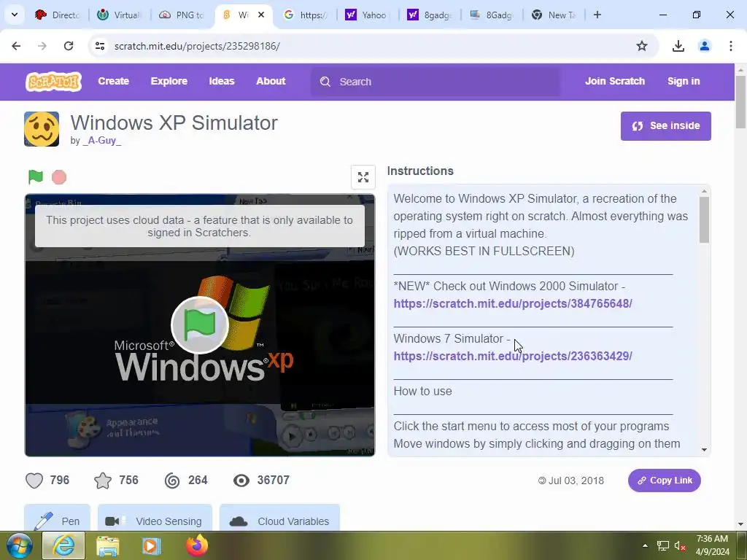Viewport: 747px width, 560px height.
Task: Love the project via heart icon
Action: coord(34,480)
